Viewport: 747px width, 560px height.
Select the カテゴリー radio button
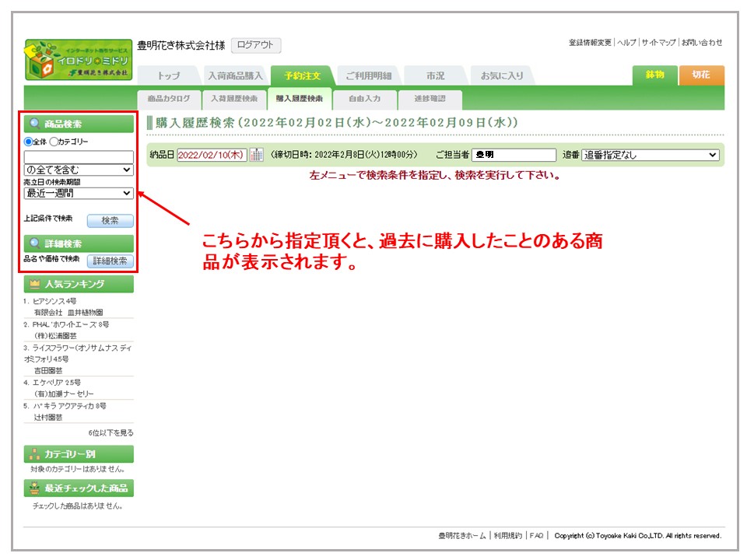point(54,142)
